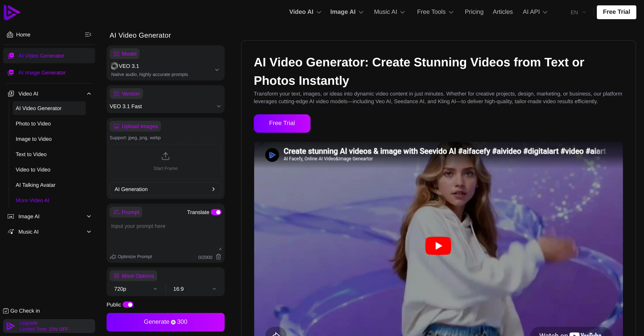Select AI Talking Avatar in sidebar
Image resolution: width=644 pixels, height=336 pixels.
[x=35, y=185]
